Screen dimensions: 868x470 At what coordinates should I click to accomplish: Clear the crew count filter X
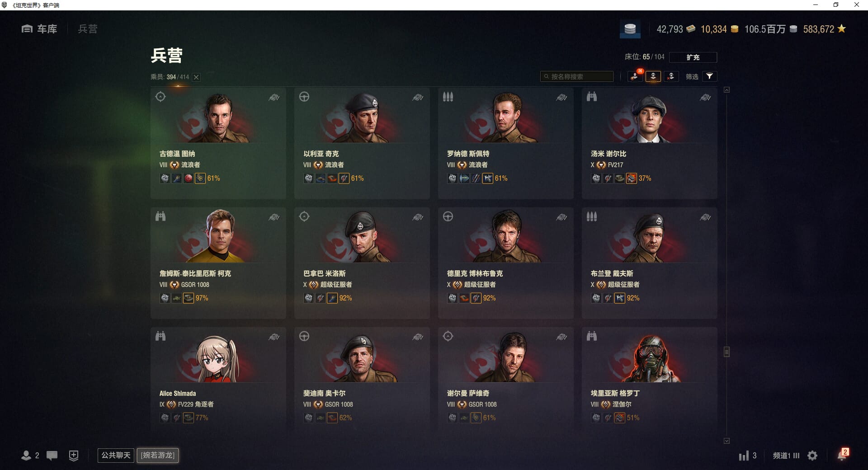click(196, 77)
